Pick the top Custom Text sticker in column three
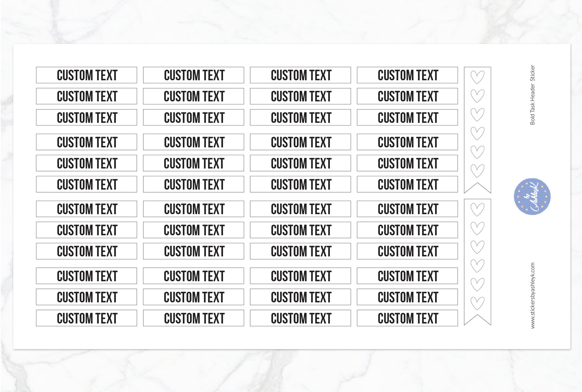 click(x=301, y=75)
